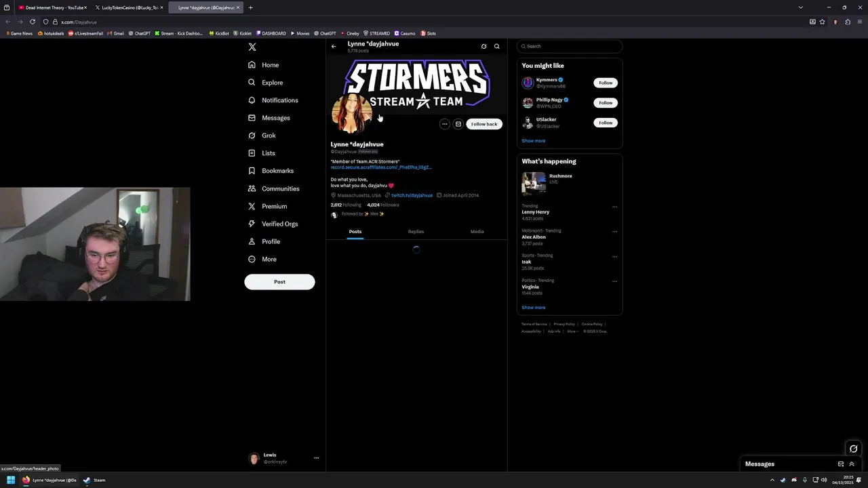Show more suggested accounts under You might like
This screenshot has width=868, height=488.
coord(534,141)
